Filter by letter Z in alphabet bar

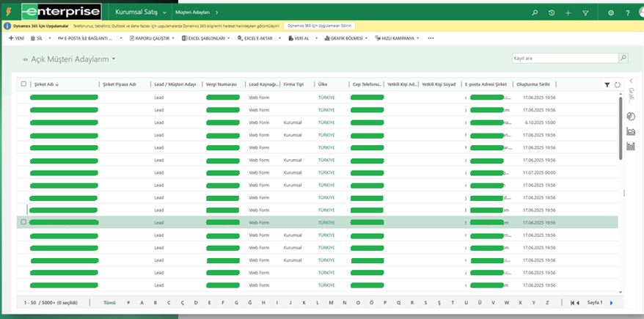[x=547, y=303]
